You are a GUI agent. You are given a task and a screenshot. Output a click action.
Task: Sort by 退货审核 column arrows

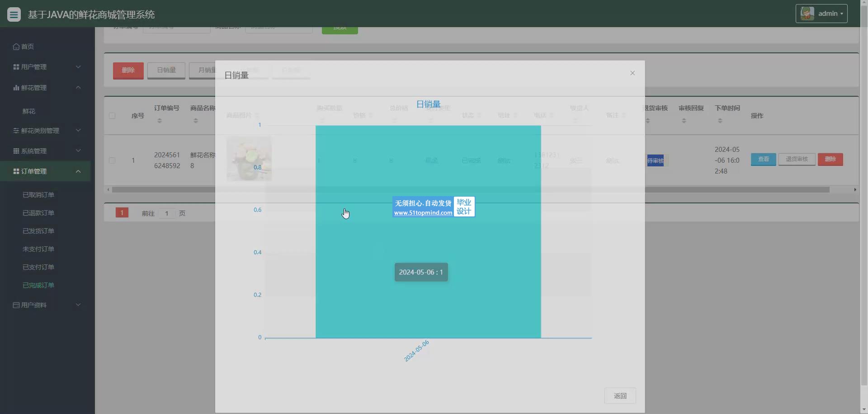(648, 121)
